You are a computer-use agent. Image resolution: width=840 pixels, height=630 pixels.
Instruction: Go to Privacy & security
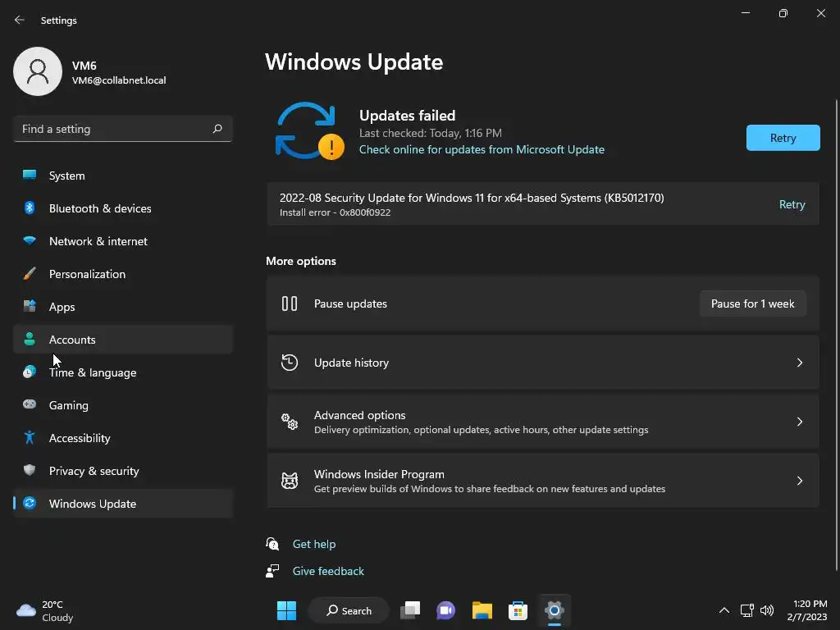pyautogui.click(x=123, y=470)
